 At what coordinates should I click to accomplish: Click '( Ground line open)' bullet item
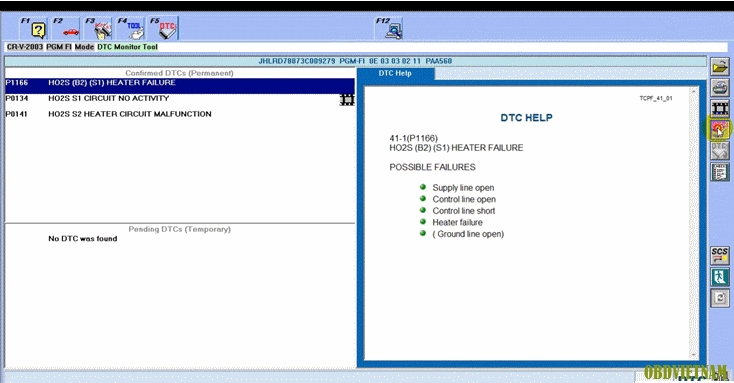pyautogui.click(x=468, y=234)
